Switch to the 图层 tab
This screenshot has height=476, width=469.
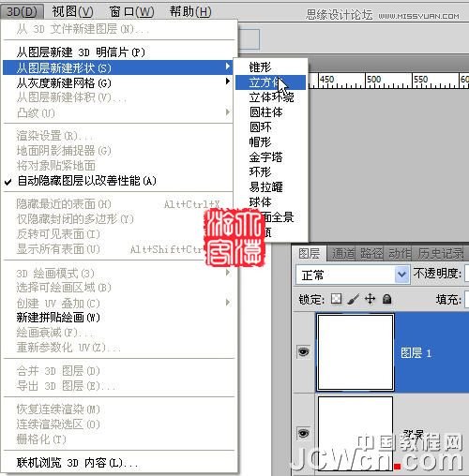[x=309, y=253]
